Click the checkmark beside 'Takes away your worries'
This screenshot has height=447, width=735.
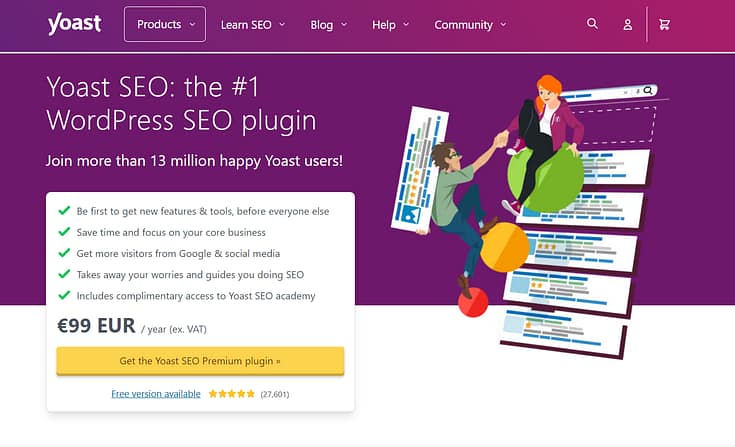pos(64,274)
